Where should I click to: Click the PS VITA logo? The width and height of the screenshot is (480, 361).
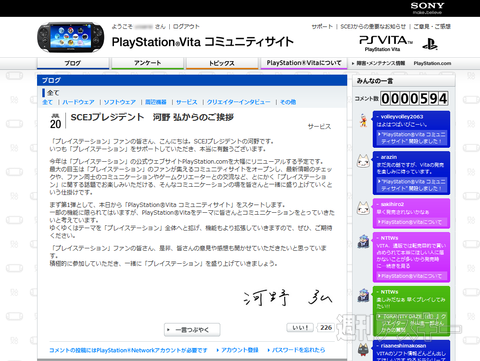pyautogui.click(x=386, y=43)
